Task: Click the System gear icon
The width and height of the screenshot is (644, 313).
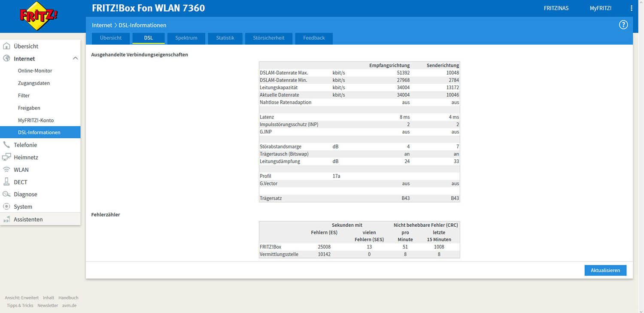Action: (x=6, y=207)
